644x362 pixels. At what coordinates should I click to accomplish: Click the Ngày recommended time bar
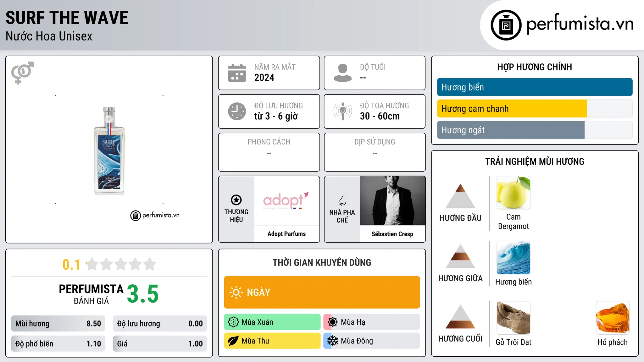pyautogui.click(x=322, y=292)
